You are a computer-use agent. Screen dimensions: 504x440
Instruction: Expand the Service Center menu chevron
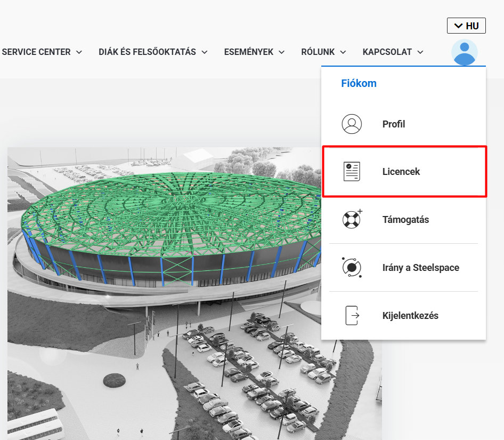[x=79, y=52]
